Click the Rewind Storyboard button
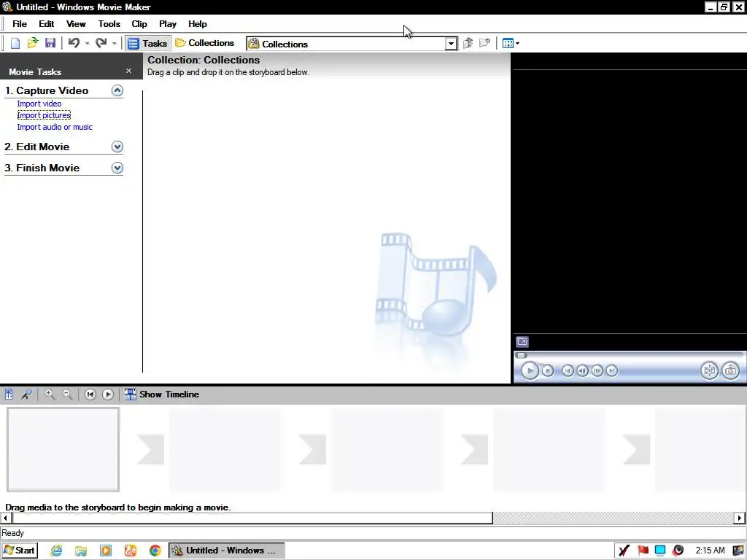This screenshot has height=560, width=747. pos(90,394)
